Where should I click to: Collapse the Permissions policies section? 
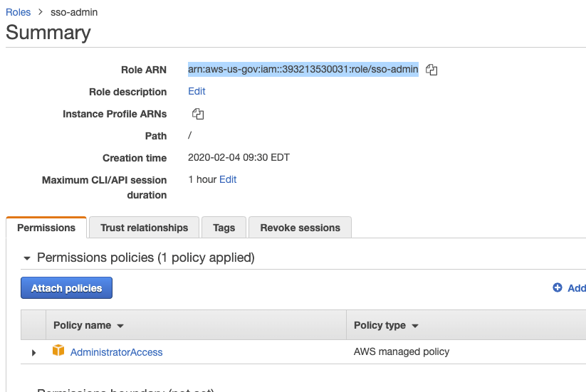tap(27, 258)
